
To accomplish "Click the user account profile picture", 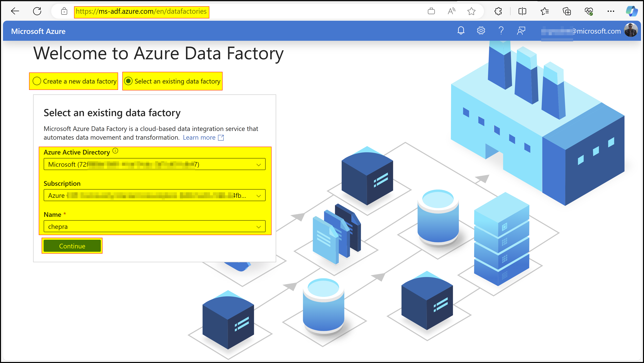I will [631, 30].
